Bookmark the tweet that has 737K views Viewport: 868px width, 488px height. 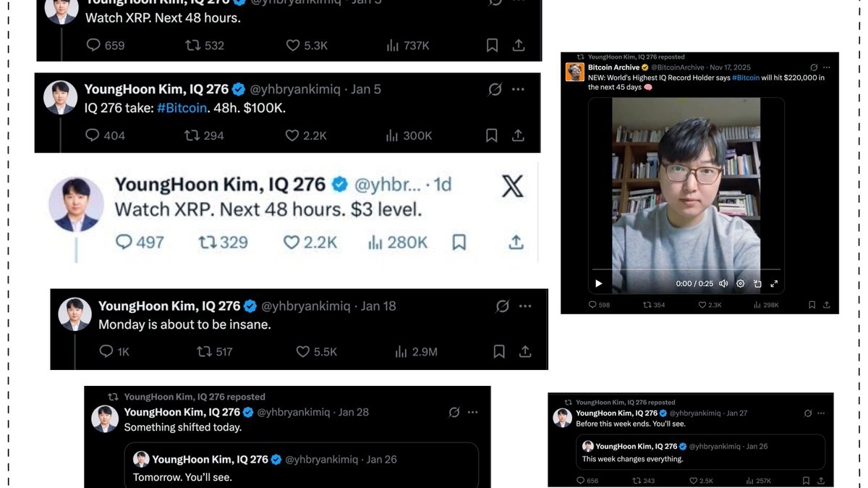492,45
